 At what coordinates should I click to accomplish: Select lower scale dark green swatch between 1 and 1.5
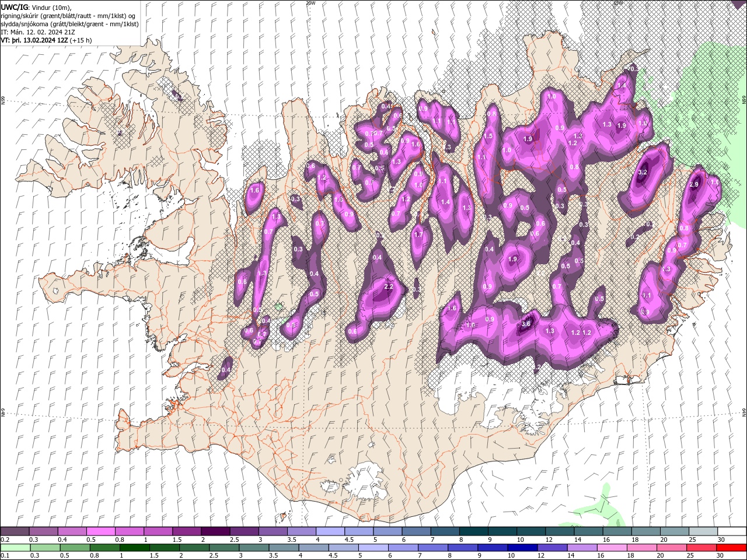pyautogui.click(x=134, y=548)
